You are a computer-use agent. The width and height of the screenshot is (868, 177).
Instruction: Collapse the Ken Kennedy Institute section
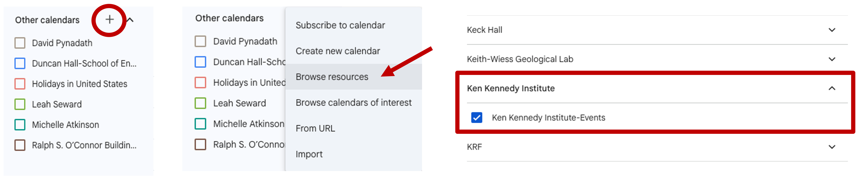(832, 88)
